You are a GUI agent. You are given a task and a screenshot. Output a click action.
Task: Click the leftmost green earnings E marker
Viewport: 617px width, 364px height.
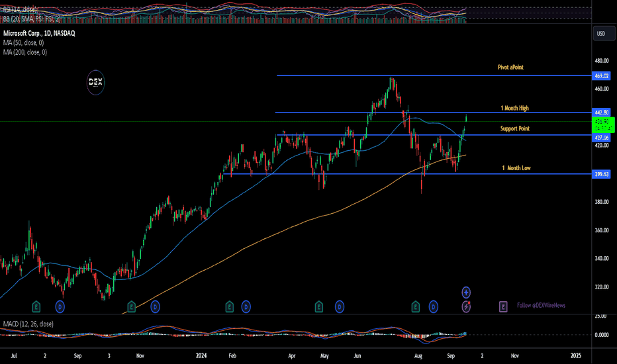click(x=36, y=306)
